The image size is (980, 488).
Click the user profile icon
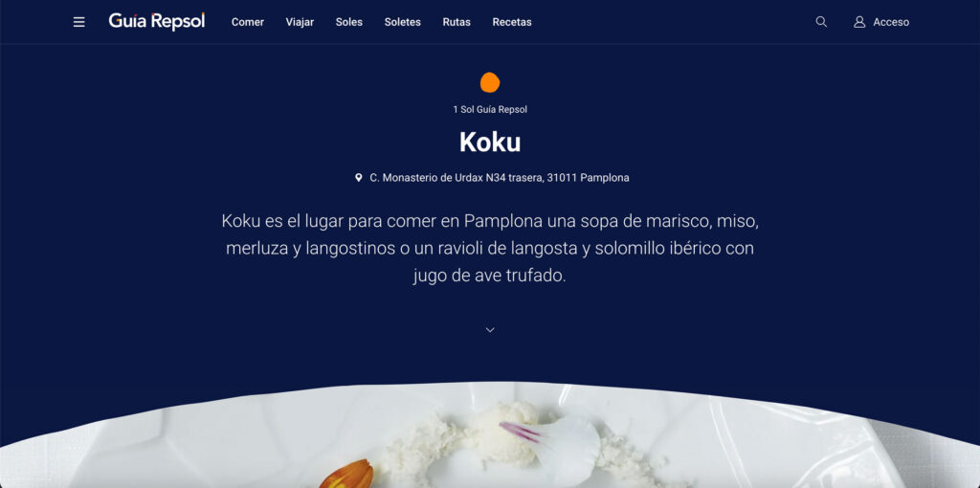pos(859,22)
